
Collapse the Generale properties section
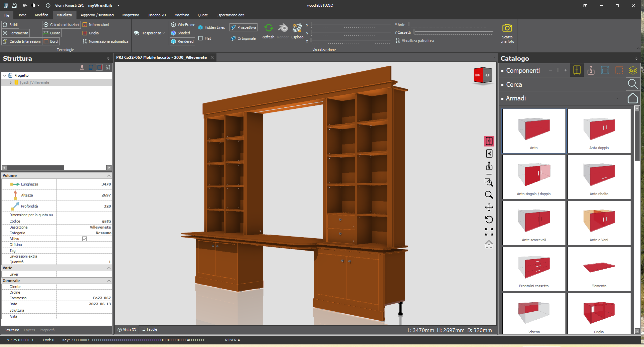click(109, 281)
